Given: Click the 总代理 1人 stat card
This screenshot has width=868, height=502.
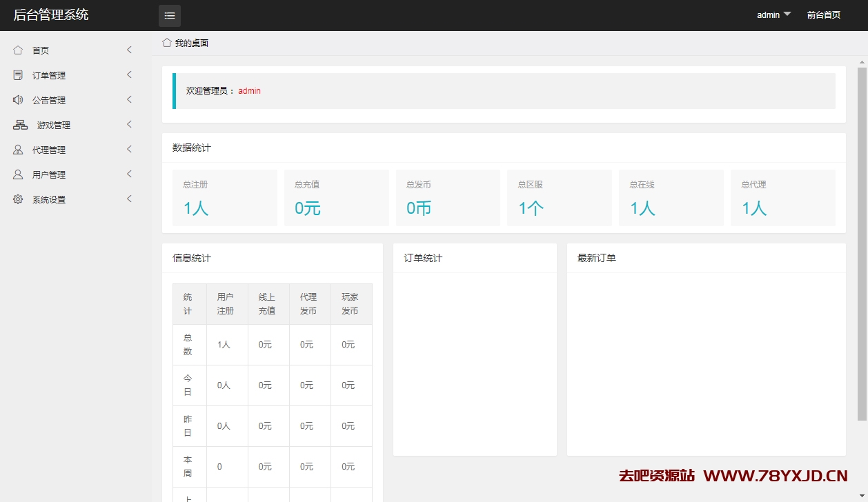Looking at the screenshot, I should [x=783, y=198].
